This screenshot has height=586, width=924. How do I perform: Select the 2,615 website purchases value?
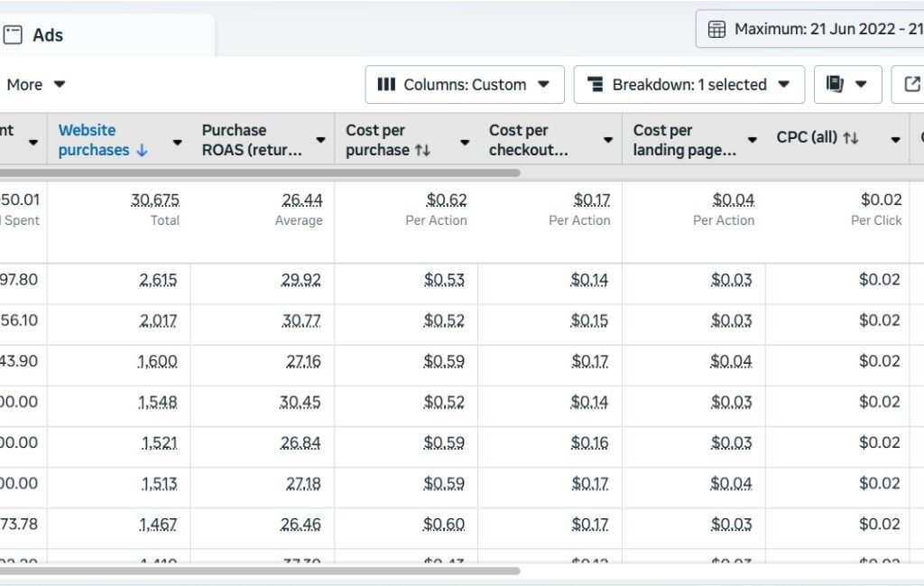pos(158,280)
